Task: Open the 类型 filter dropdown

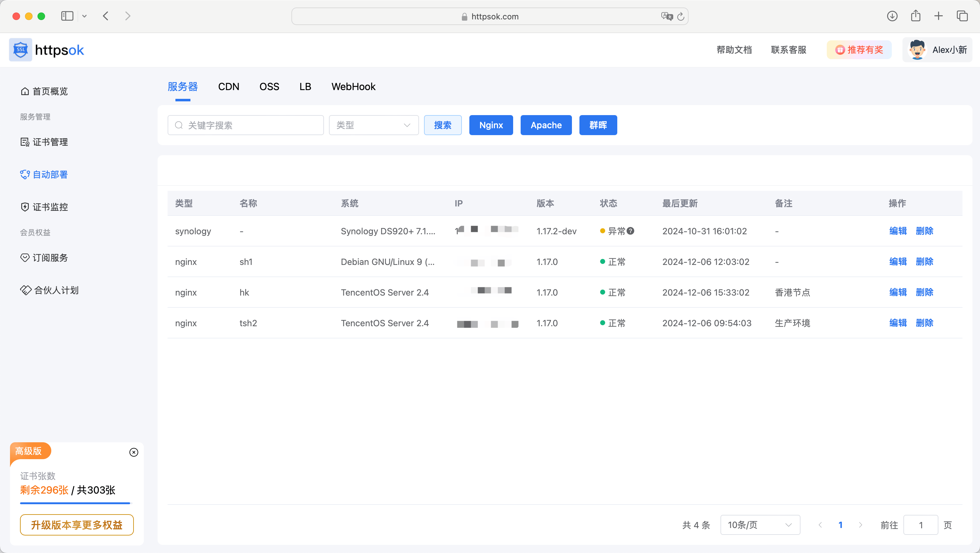Action: [x=374, y=125]
